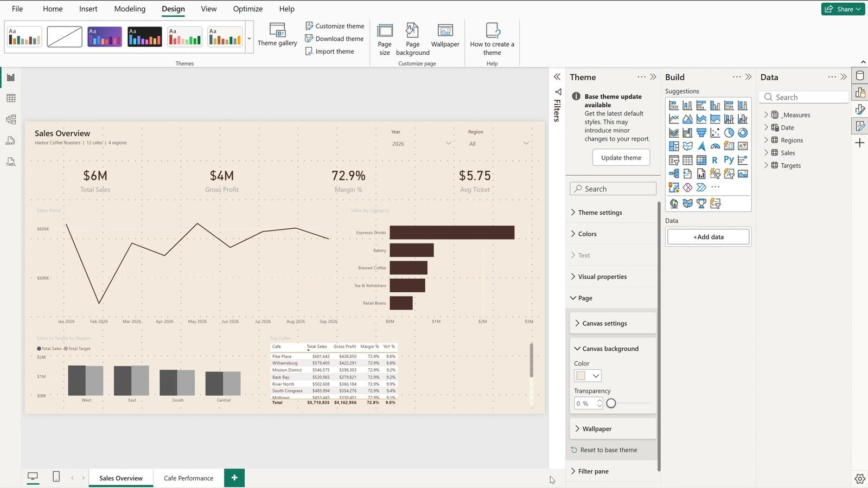Open the File menu

tap(17, 9)
